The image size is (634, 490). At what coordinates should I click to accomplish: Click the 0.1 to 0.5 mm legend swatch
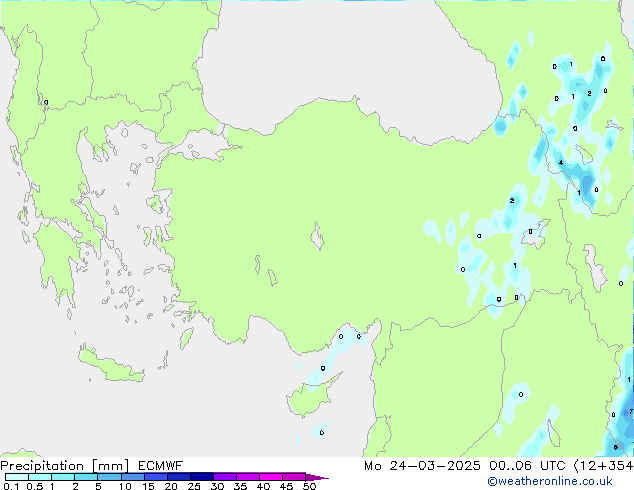pyautogui.click(x=17, y=477)
